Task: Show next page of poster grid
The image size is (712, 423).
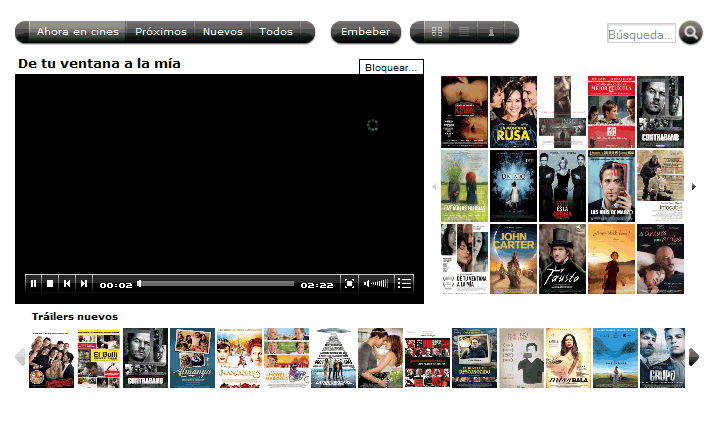Action: pos(693,186)
